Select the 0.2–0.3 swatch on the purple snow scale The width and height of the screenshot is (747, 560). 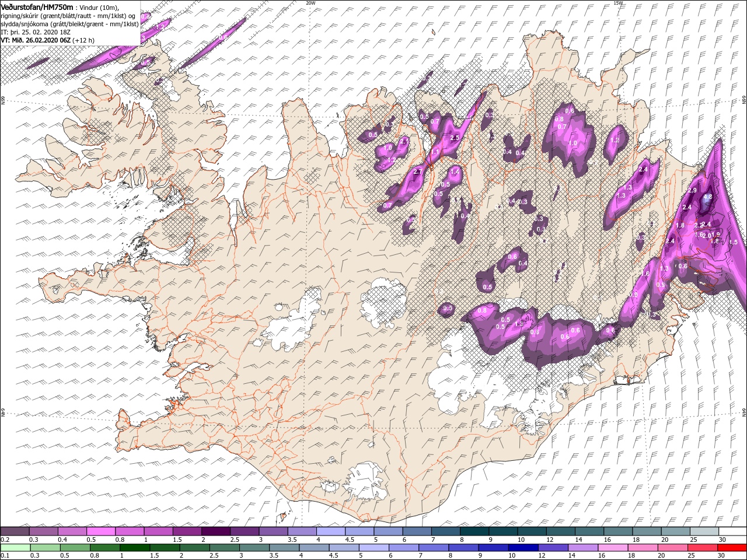(x=15, y=531)
